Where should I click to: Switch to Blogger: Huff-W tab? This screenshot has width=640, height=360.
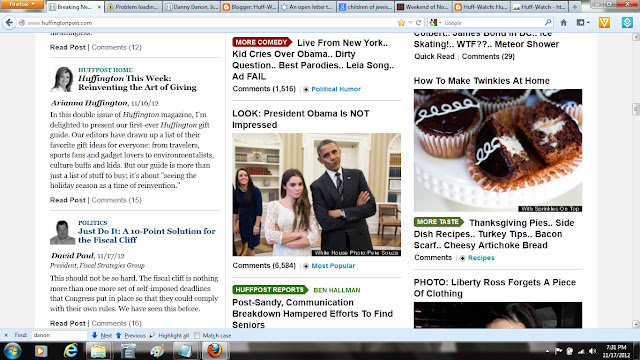249,7
